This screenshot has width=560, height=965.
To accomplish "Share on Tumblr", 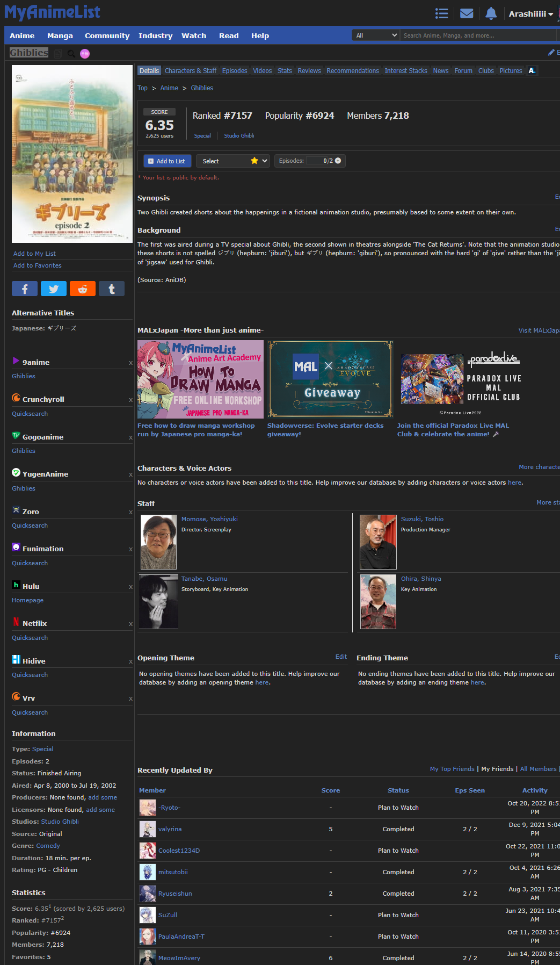I will 112,289.
